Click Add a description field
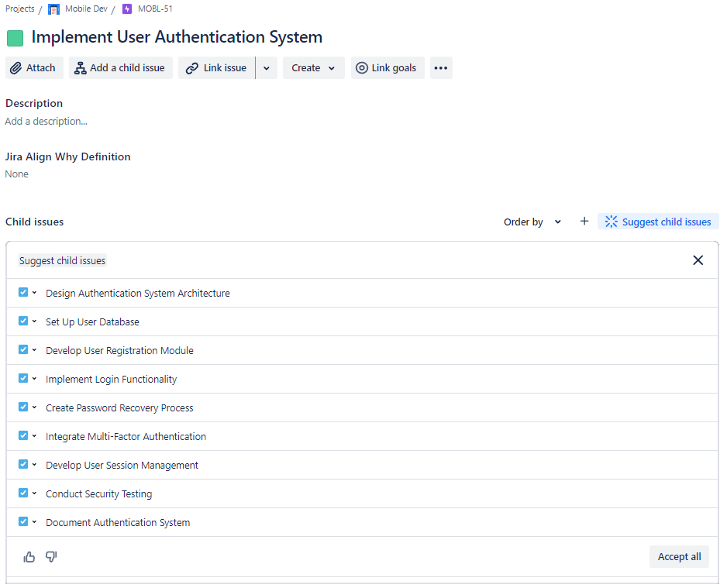Screen dimensions: 720x588 (47, 122)
